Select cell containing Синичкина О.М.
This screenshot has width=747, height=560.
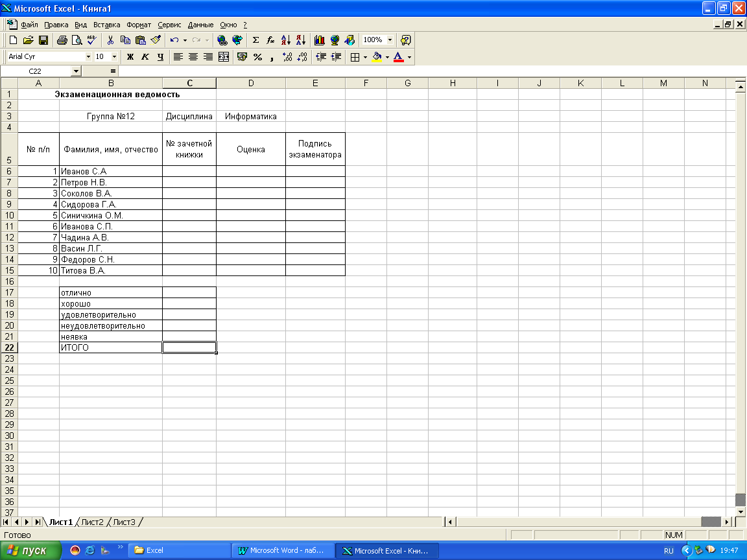click(111, 216)
